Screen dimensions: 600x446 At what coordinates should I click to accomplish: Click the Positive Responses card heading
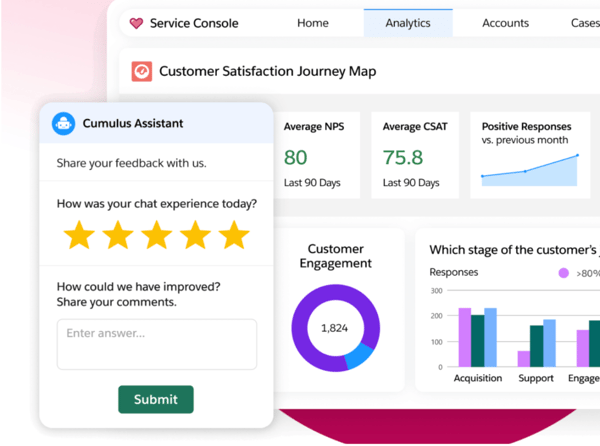tap(527, 126)
